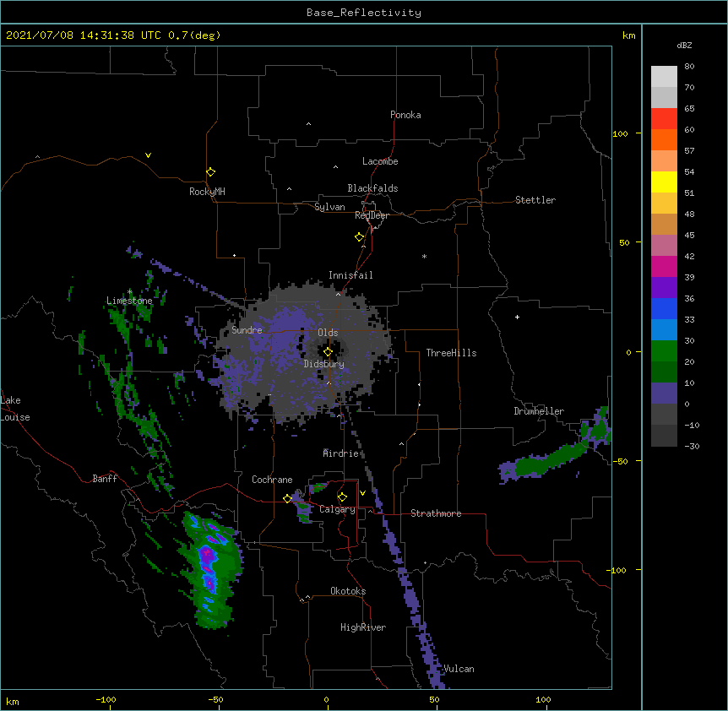Click the -50 tick on the vertical km axis
The height and width of the screenshot is (711, 728).
click(620, 461)
